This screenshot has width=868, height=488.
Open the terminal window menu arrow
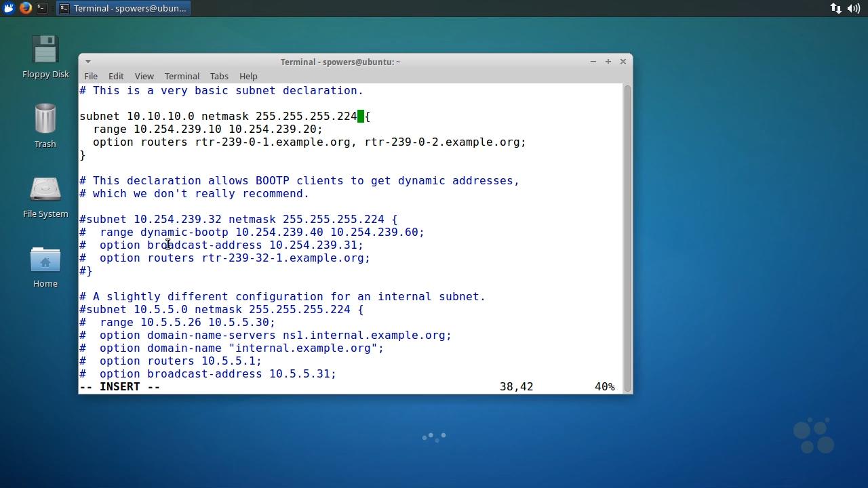[87, 62]
